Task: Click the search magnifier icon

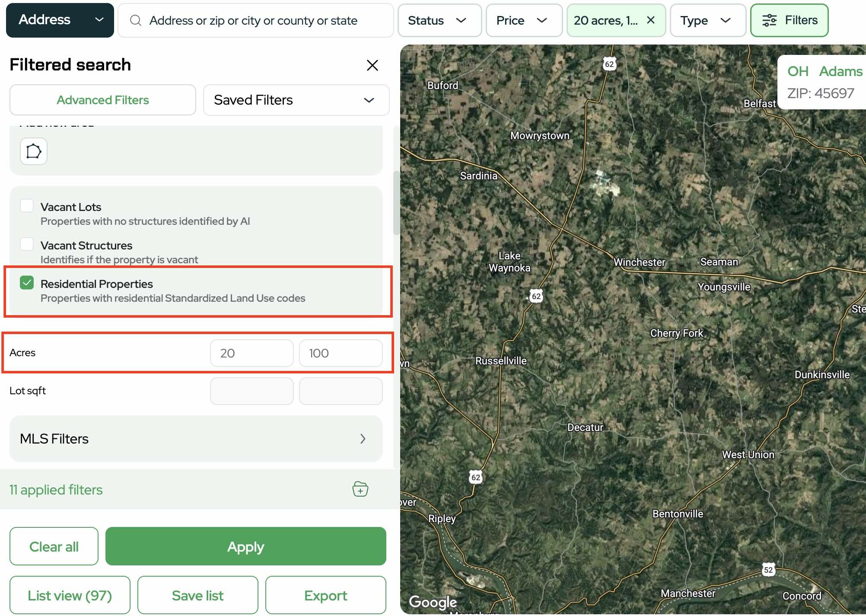Action: (136, 20)
